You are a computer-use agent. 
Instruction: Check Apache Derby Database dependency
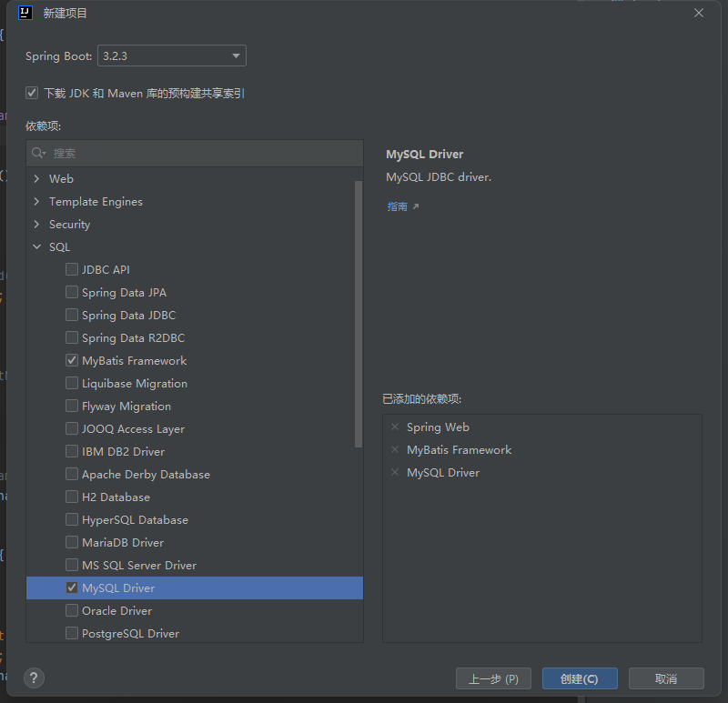pyautogui.click(x=72, y=474)
